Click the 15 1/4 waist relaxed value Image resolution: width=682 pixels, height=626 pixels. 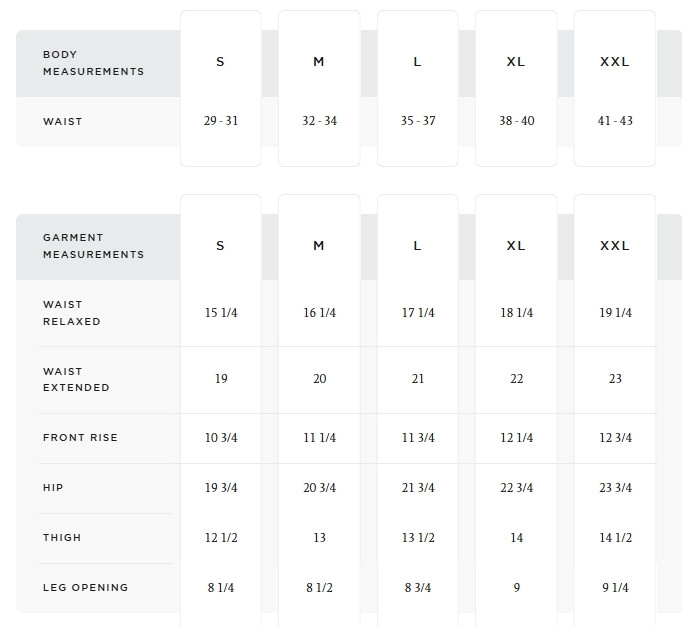coord(221,313)
